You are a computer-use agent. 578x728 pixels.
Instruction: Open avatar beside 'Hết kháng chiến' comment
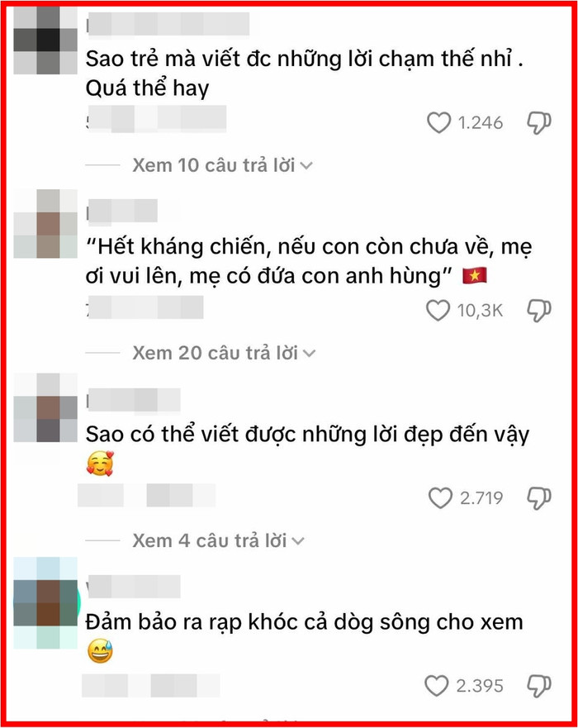coord(45,223)
